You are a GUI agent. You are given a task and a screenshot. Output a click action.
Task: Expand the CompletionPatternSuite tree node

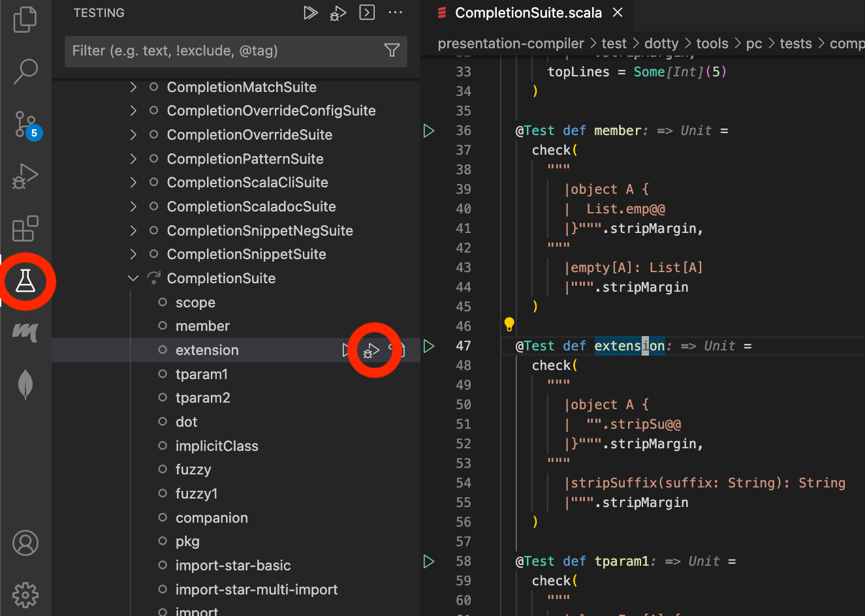pos(133,159)
